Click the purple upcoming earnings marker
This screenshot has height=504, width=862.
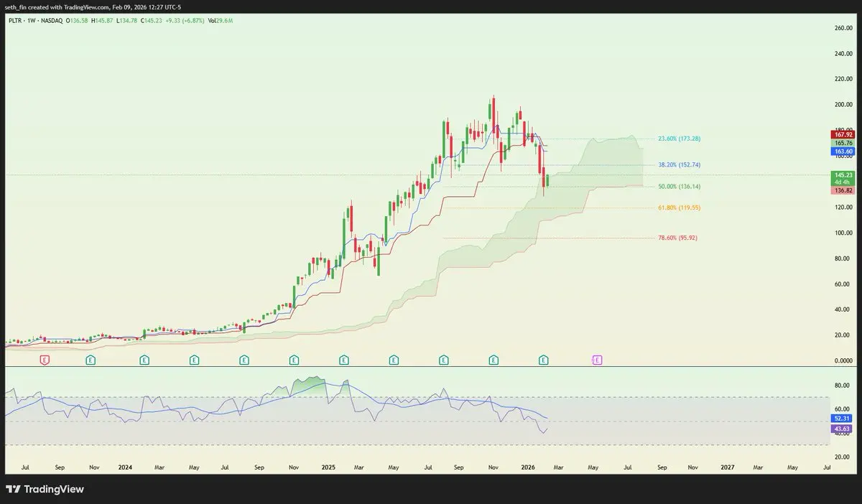pos(598,359)
